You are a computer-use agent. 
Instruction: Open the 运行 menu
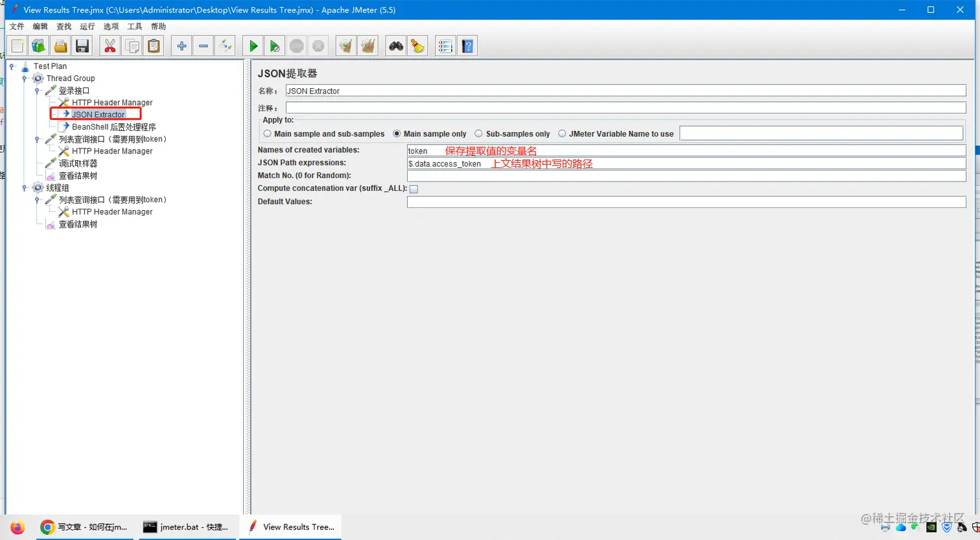(x=87, y=27)
